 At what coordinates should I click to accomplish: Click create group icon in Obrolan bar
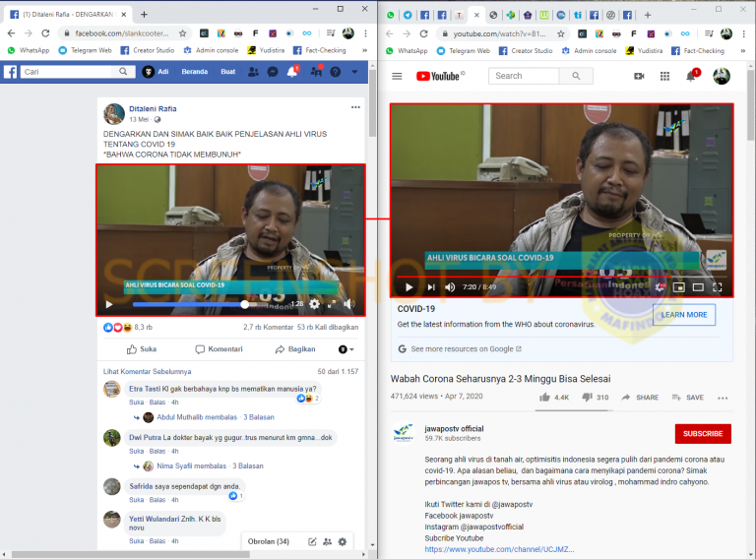click(x=328, y=541)
